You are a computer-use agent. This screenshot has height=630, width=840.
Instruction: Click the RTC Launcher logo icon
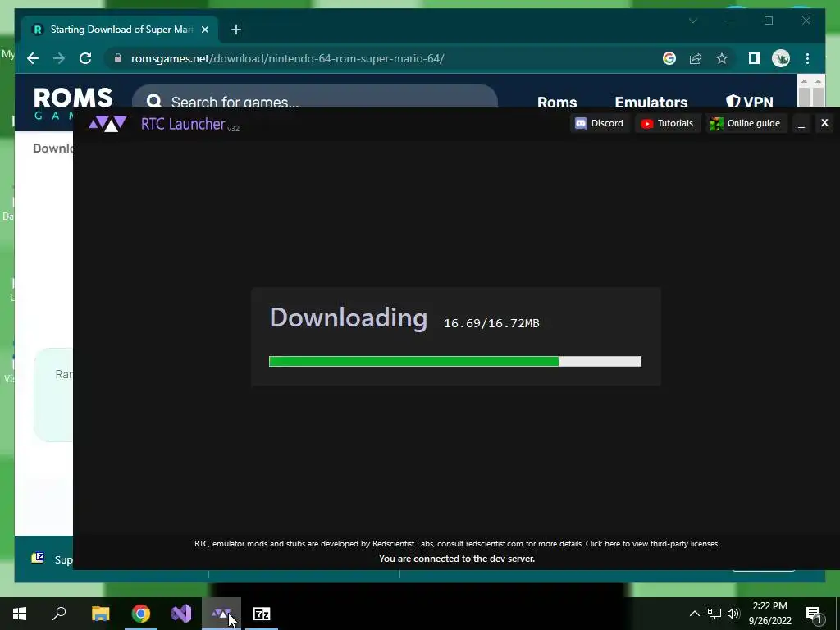click(107, 124)
